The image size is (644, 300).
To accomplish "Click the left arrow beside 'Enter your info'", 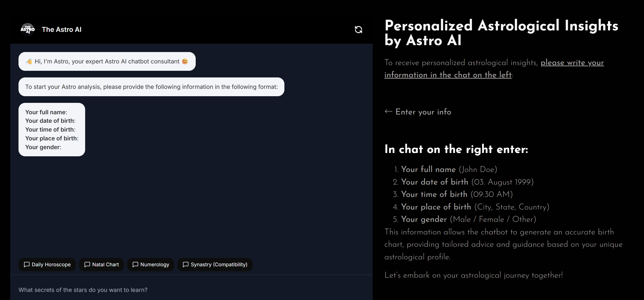I will 389,111.
